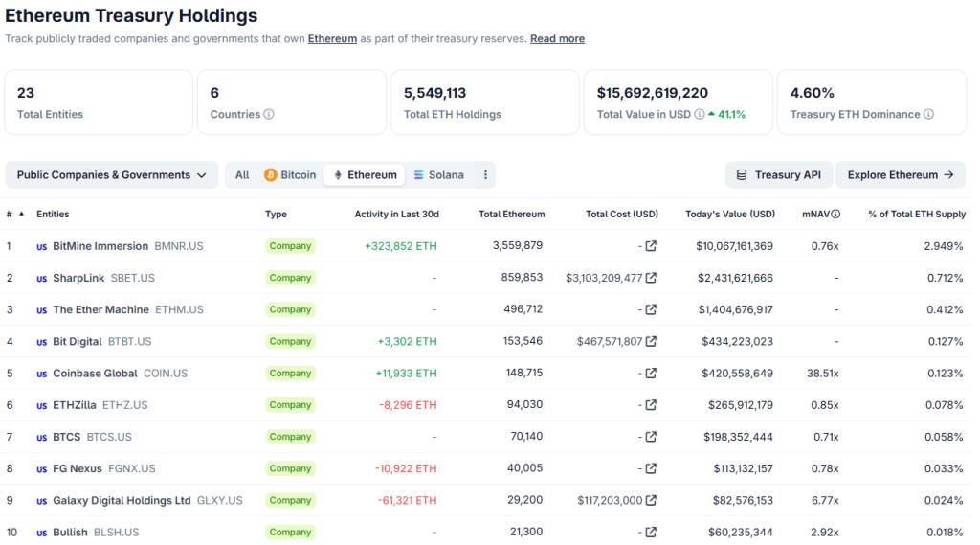Open SharpLink total cost external link icon
The width and height of the screenshot is (980, 545).
coord(651,278)
